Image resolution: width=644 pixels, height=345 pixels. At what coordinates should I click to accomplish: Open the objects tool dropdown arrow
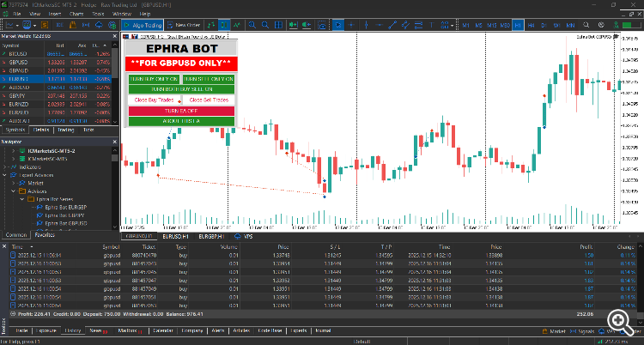tap(452, 26)
